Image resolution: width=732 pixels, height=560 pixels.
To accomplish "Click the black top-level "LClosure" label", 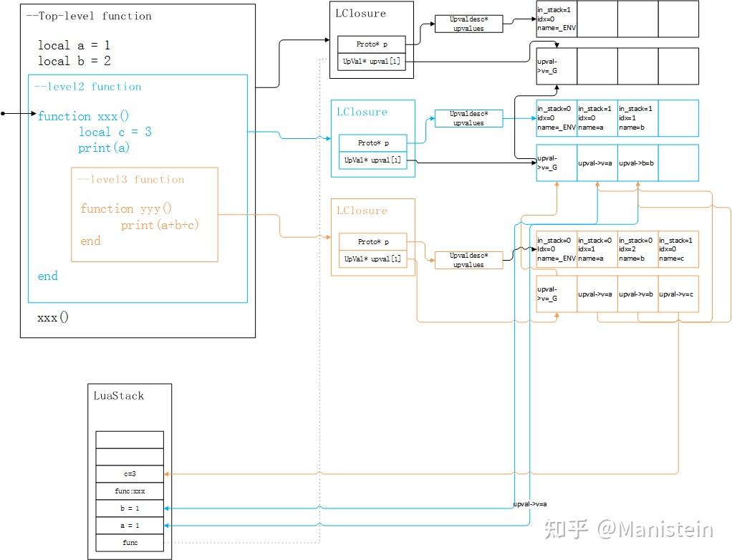I will click(360, 14).
